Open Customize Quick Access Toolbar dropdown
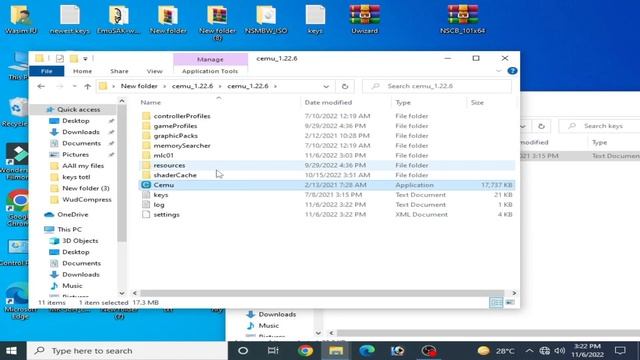 click(x=85, y=58)
